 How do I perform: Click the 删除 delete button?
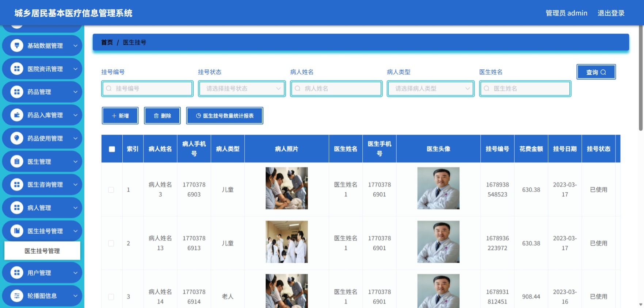[x=162, y=116]
